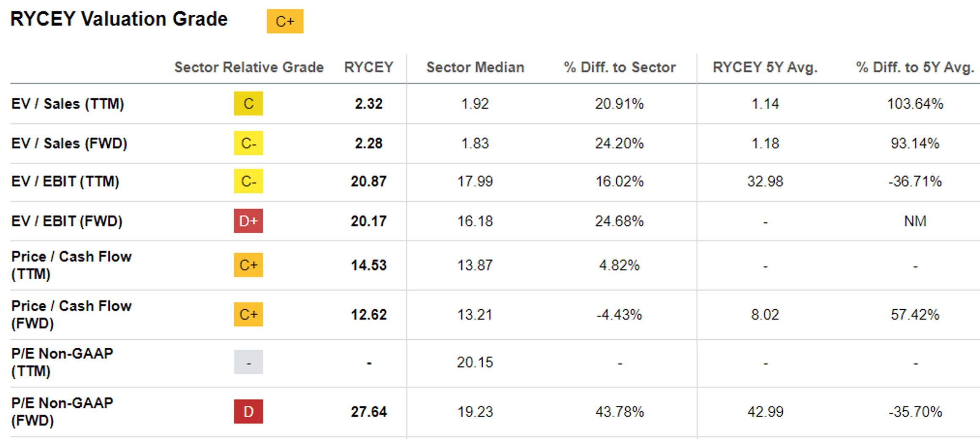Viewport: 980px width, 439px height.
Task: Select the % Diff. to 5Y Avg. header
Action: coord(915,67)
